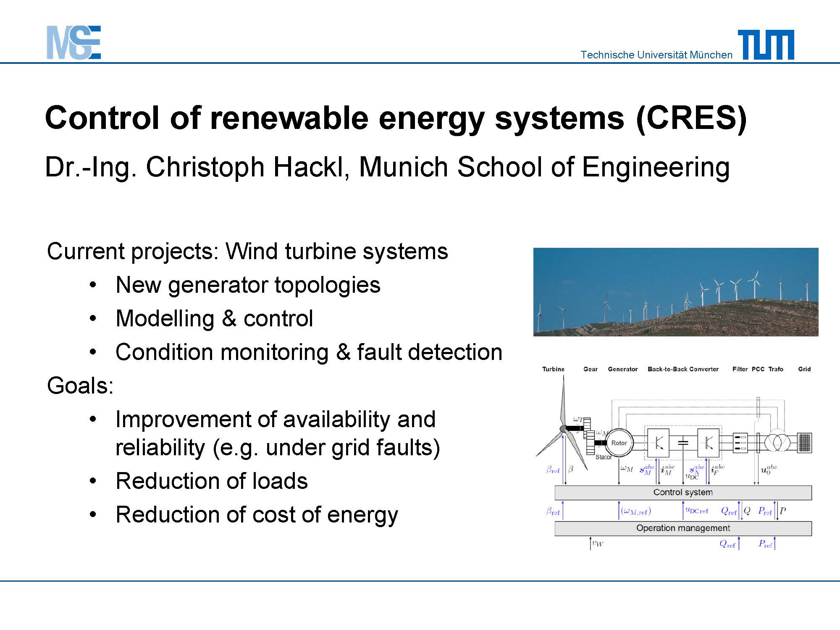This screenshot has height=630, width=840.
Task: Click the transformer symbol with overlapping circles
Action: tap(777, 442)
